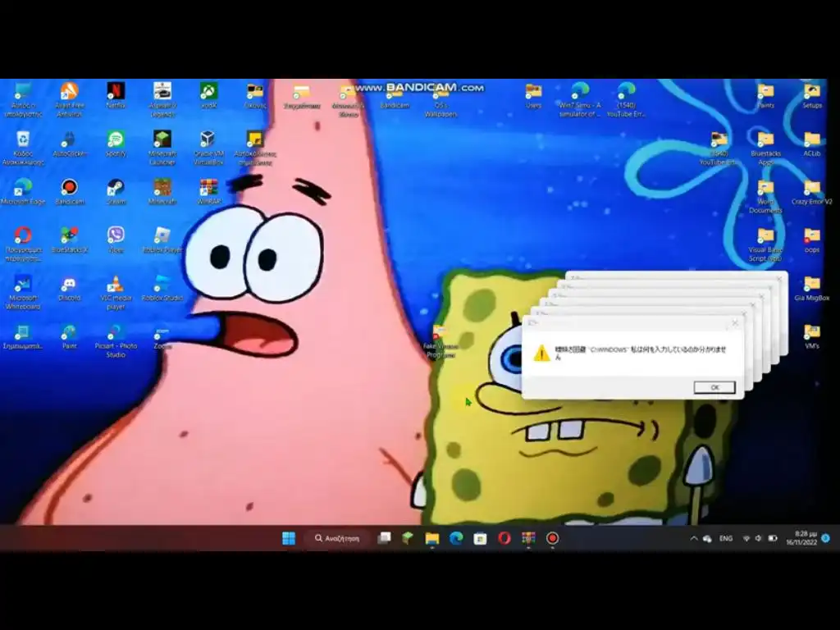Open the volume icon in system tray

pos(758,538)
